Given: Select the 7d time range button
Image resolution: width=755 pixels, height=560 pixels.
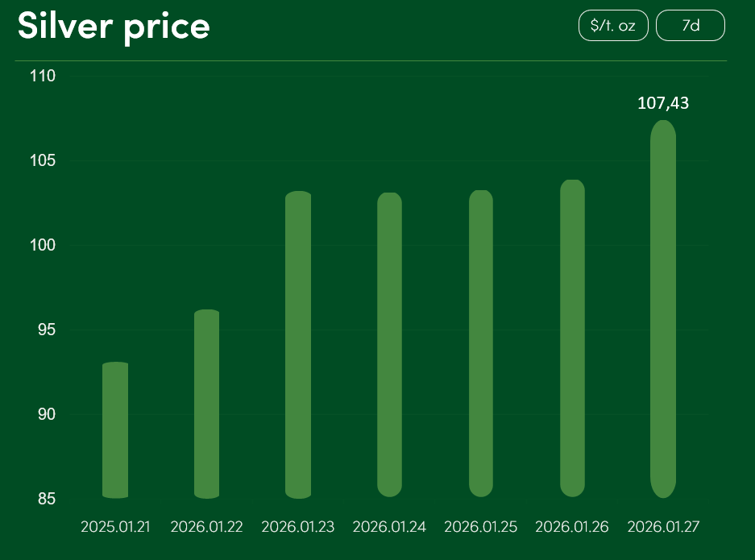Looking at the screenshot, I should [691, 26].
